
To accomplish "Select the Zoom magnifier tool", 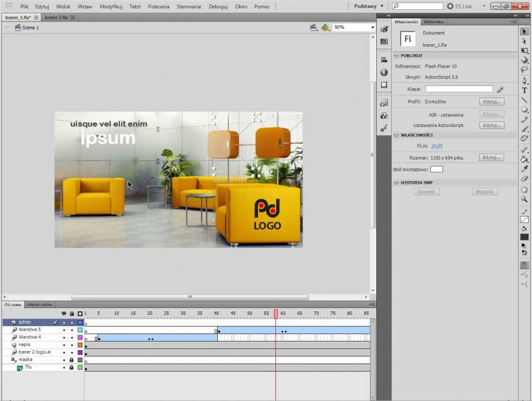I will coord(525,198).
